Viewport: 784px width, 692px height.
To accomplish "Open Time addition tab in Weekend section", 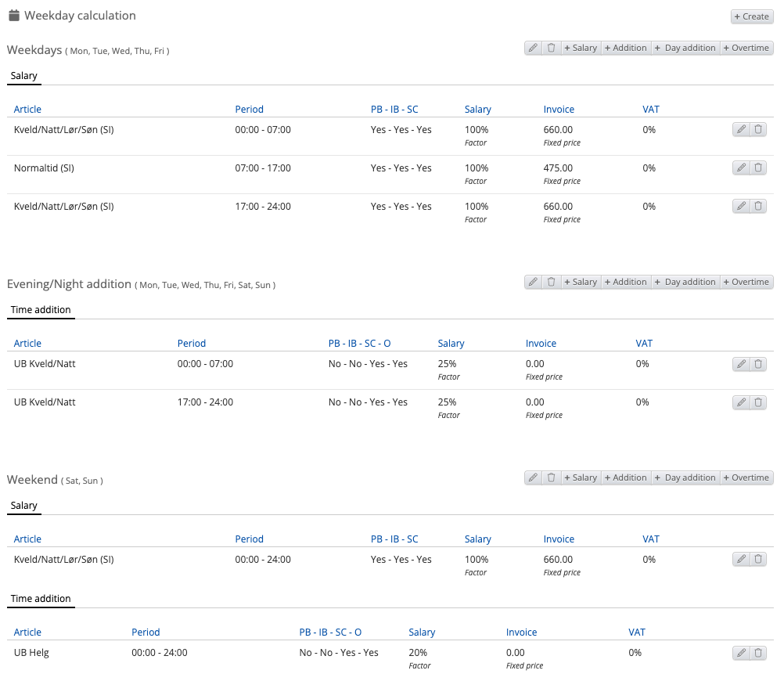I will point(41,599).
